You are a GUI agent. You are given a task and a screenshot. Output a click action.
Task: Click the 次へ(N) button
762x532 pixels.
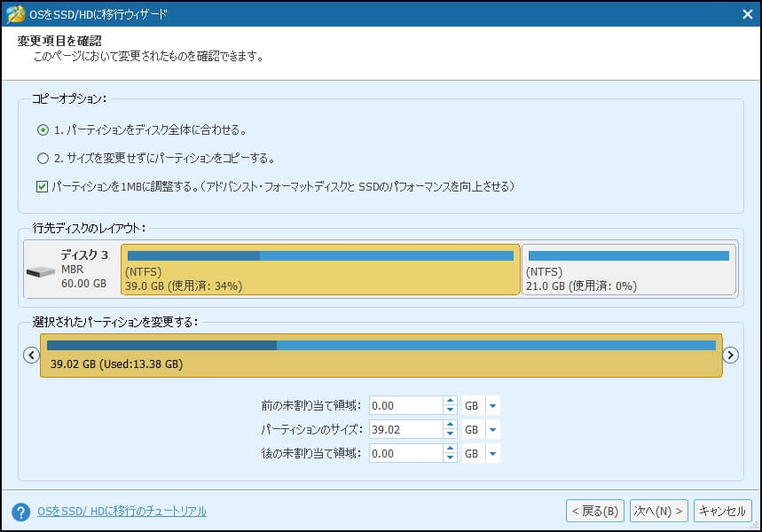coord(658,510)
